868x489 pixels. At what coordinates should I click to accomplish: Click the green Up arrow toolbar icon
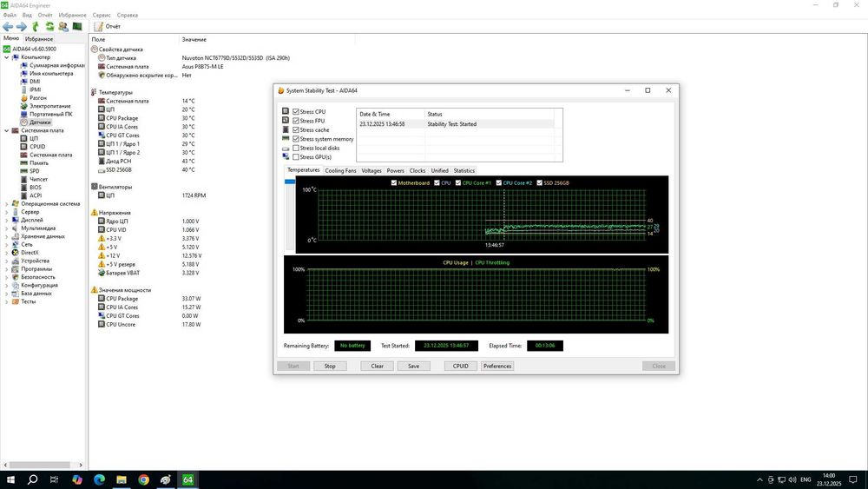(x=36, y=27)
